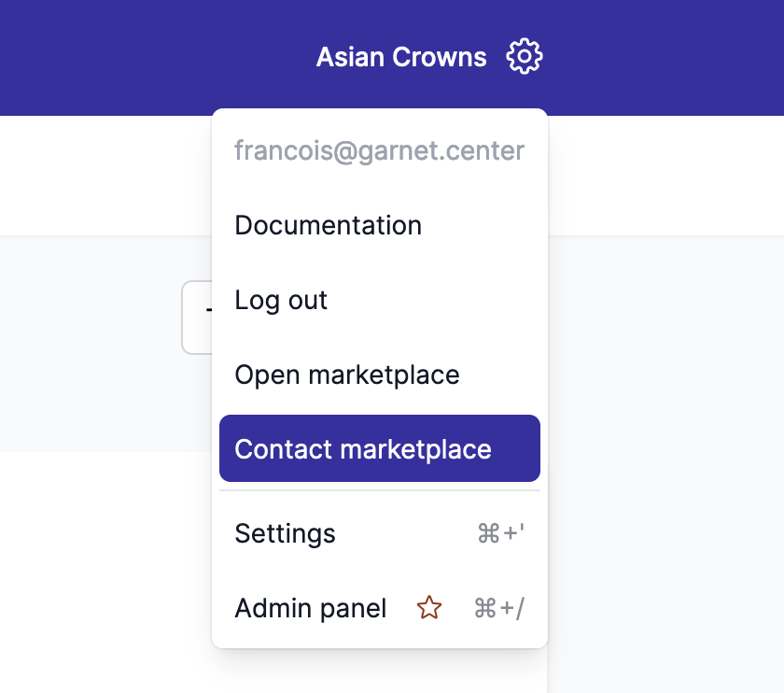This screenshot has width=784, height=693.
Task: Click the email francois@garnet.center
Action: (x=380, y=150)
